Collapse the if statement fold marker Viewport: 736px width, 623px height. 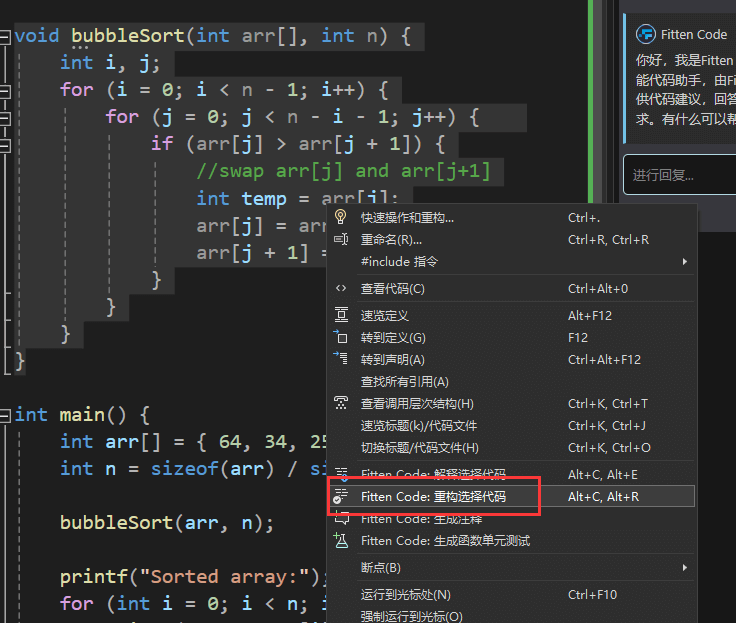(5, 144)
